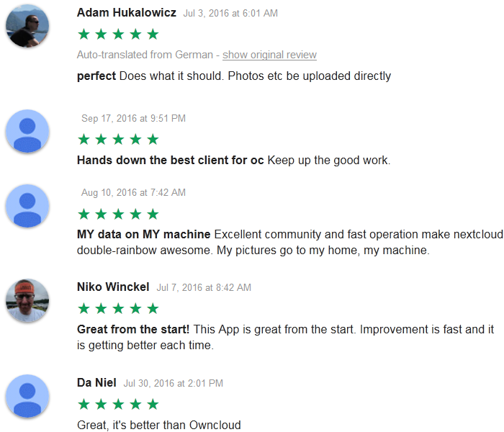Click the timestamp Jul 30, 2016 at 2:01 PM
Image resolution: width=504 pixels, height=432 pixels.
click(x=174, y=383)
